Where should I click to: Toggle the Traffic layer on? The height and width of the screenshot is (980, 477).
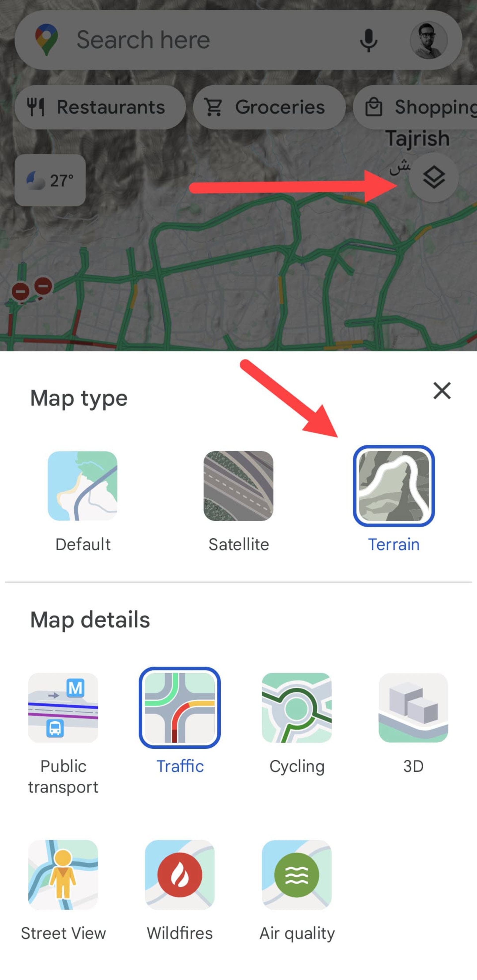tap(180, 707)
